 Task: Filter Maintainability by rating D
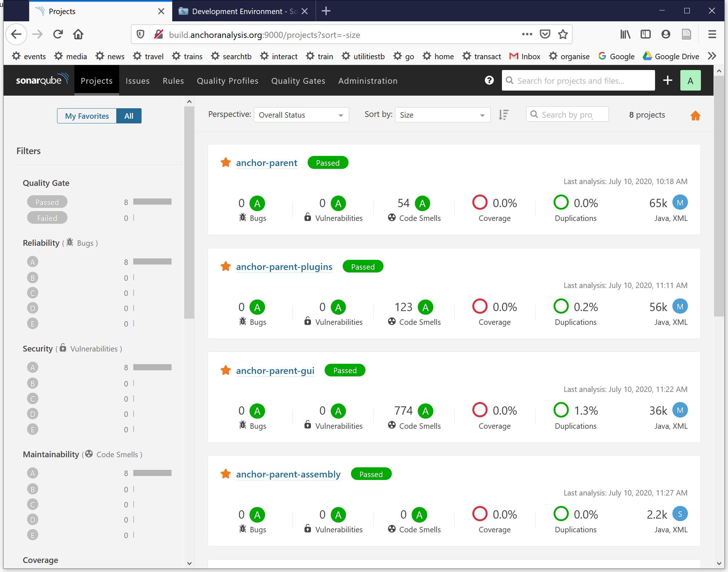point(32,519)
